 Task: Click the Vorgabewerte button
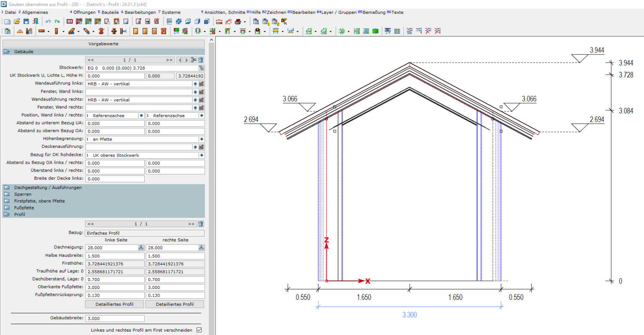pos(103,44)
